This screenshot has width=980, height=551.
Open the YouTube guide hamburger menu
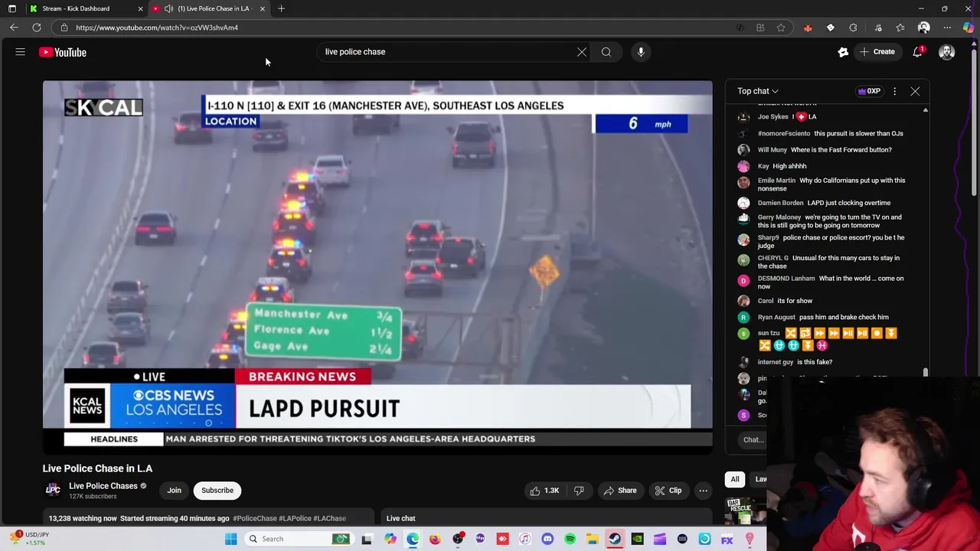21,52
